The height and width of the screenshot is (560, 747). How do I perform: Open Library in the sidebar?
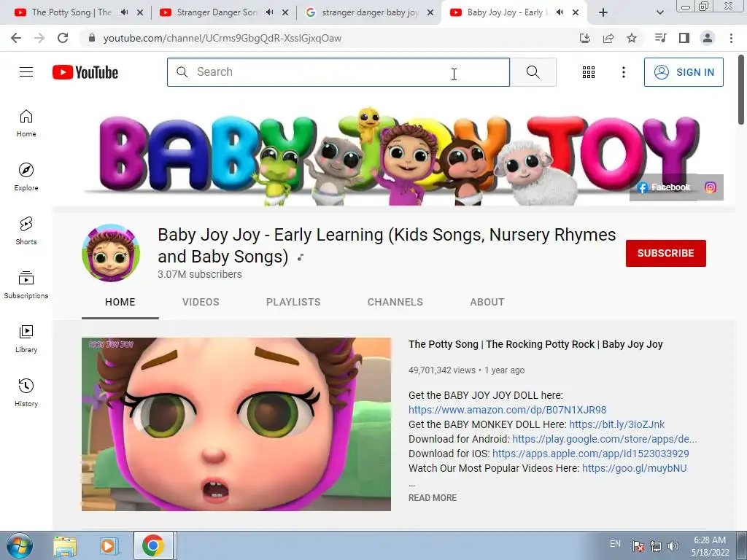[x=26, y=338]
